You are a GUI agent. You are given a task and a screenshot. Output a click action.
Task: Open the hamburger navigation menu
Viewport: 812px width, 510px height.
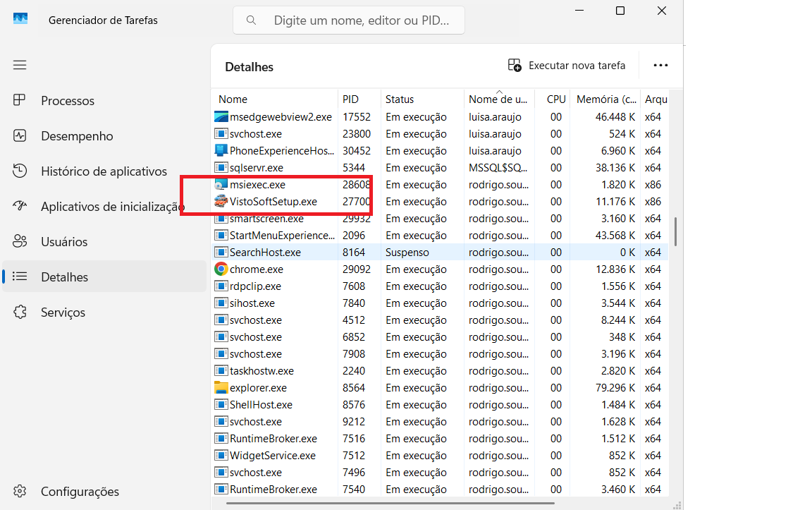point(20,65)
